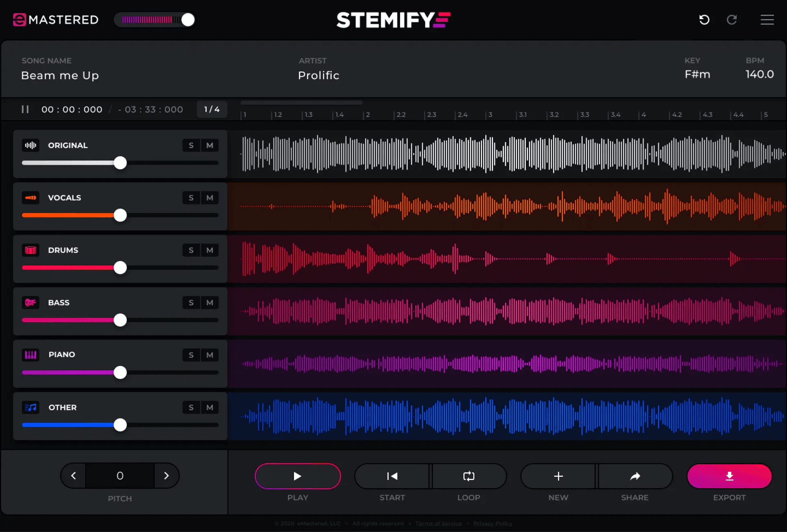Screen dimensions: 787x532
Task: Click the Other music notes icon
Action: (31, 407)
